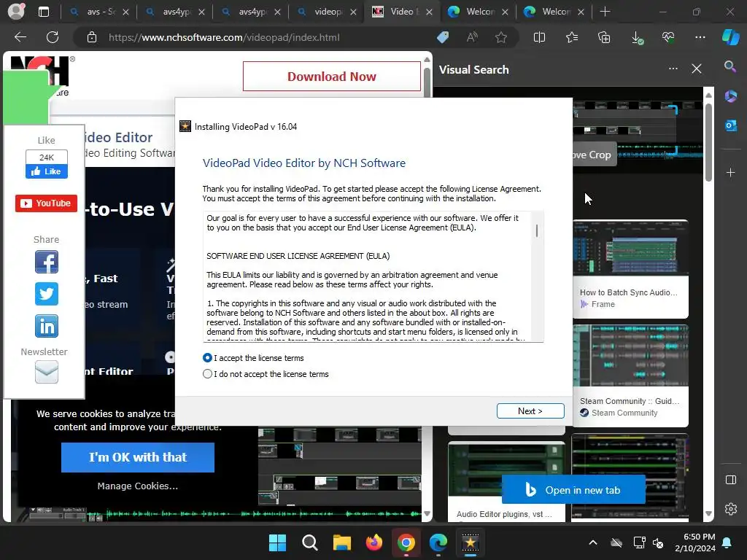This screenshot has width=747, height=560.
Task: Click the browser Back arrow
Action: 20,37
